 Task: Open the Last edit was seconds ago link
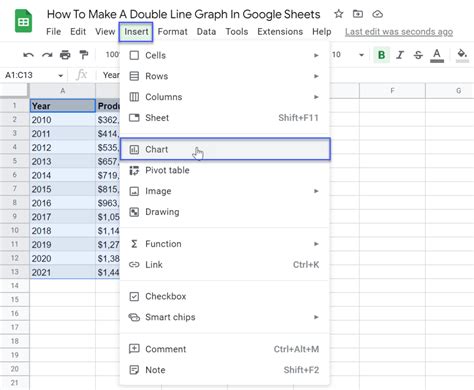click(x=399, y=32)
